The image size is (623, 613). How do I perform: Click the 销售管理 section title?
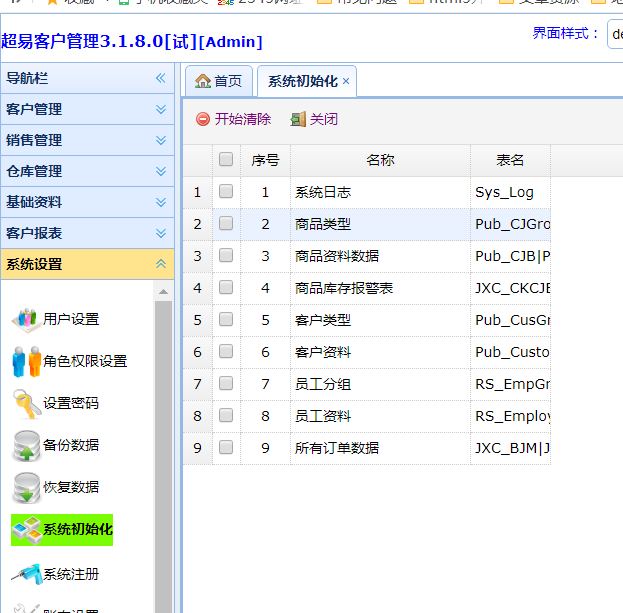[x=34, y=140]
